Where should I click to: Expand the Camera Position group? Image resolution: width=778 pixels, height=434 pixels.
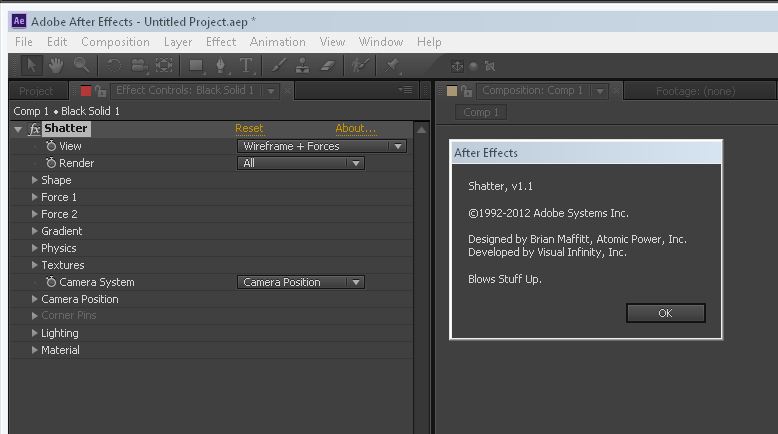(34, 299)
